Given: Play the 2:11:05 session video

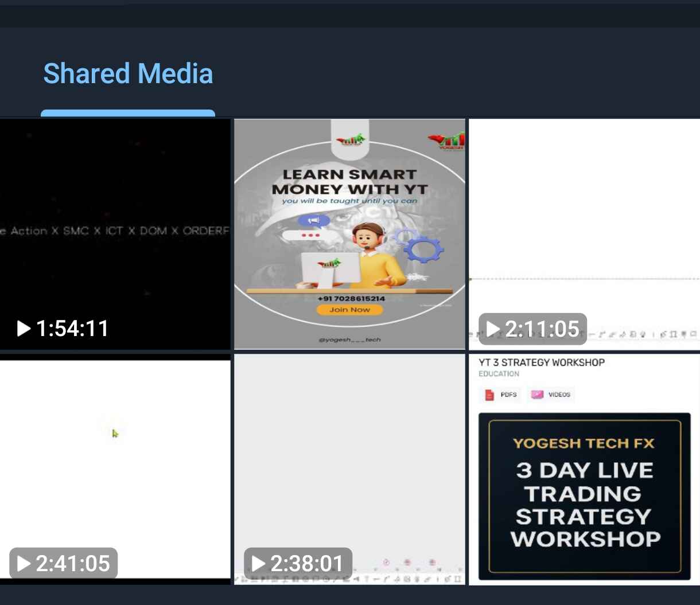Looking at the screenshot, I should pos(492,328).
